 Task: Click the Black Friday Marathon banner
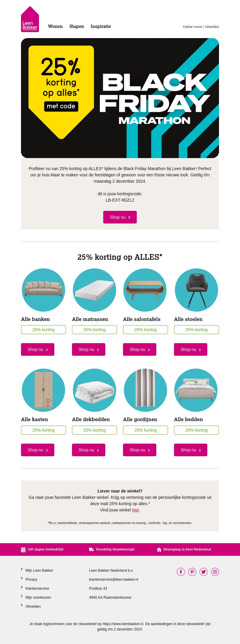click(x=120, y=98)
